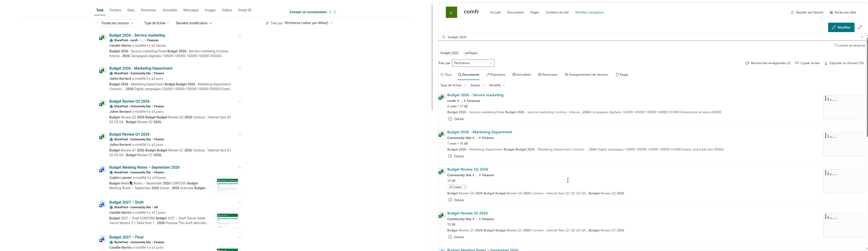Open Contenu du site in comfr navigation
The height and width of the screenshot is (251, 868).
(557, 13)
